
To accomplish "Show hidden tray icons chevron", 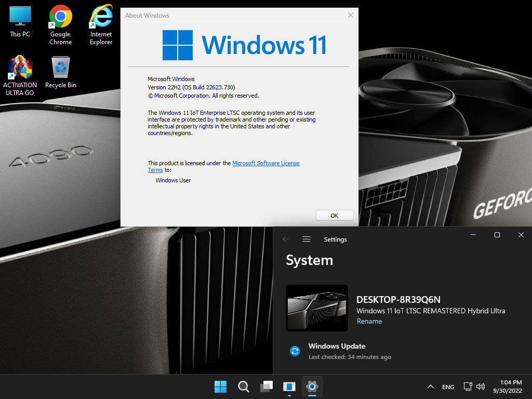I will pyautogui.click(x=431, y=387).
